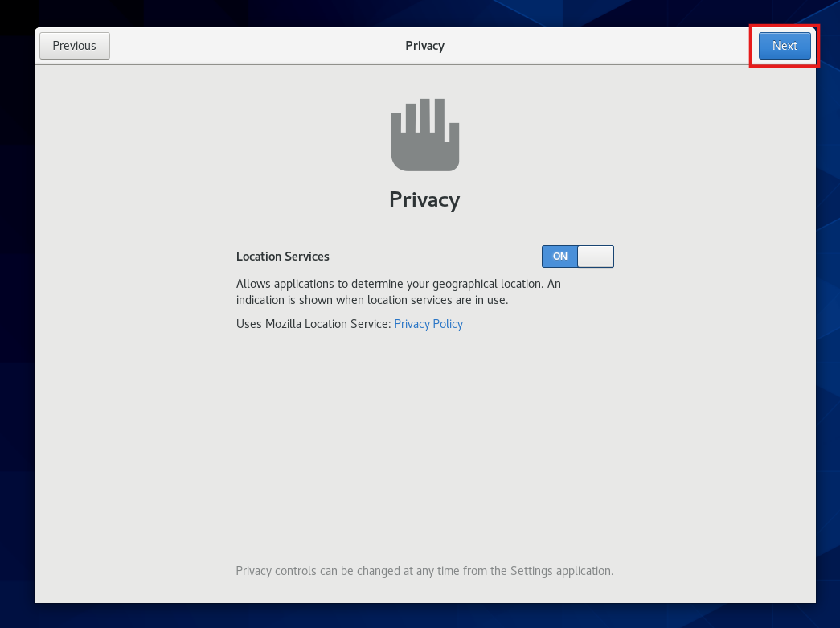Click the large Privacy heading below the hand icon
Viewport: 840px width, 628px height.
pyautogui.click(x=424, y=200)
